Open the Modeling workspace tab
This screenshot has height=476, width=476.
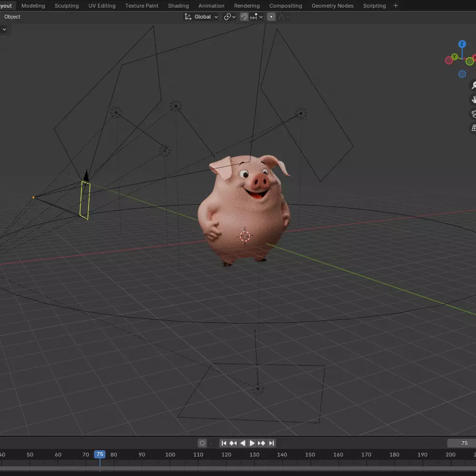tap(33, 6)
